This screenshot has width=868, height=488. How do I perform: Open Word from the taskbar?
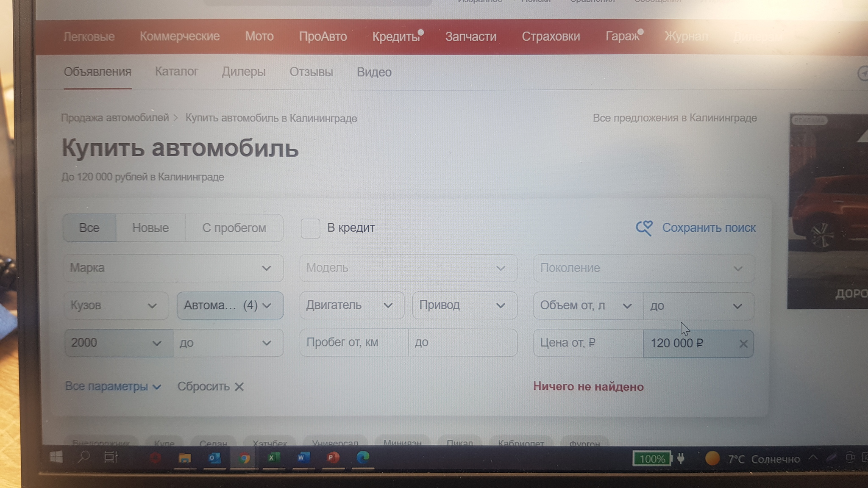point(302,458)
